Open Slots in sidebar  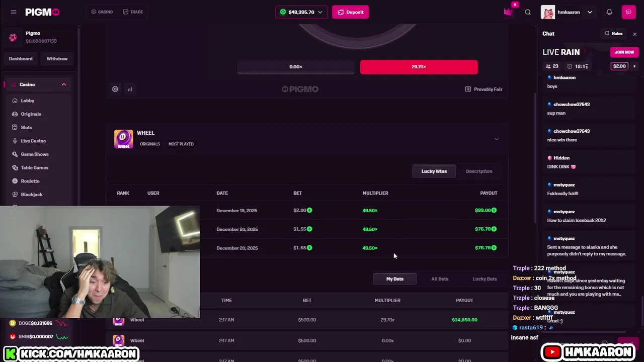tap(26, 128)
